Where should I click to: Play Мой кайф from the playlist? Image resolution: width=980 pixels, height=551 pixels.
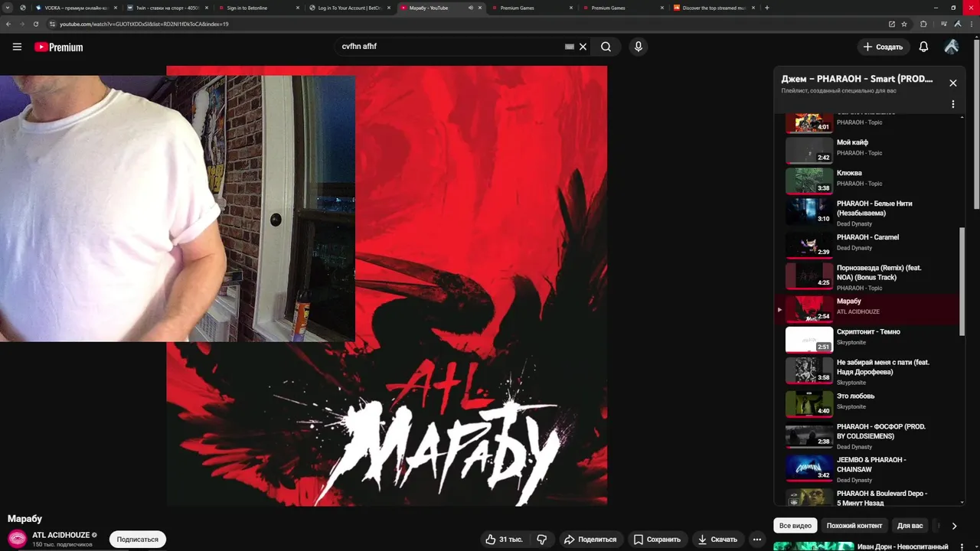(x=871, y=148)
